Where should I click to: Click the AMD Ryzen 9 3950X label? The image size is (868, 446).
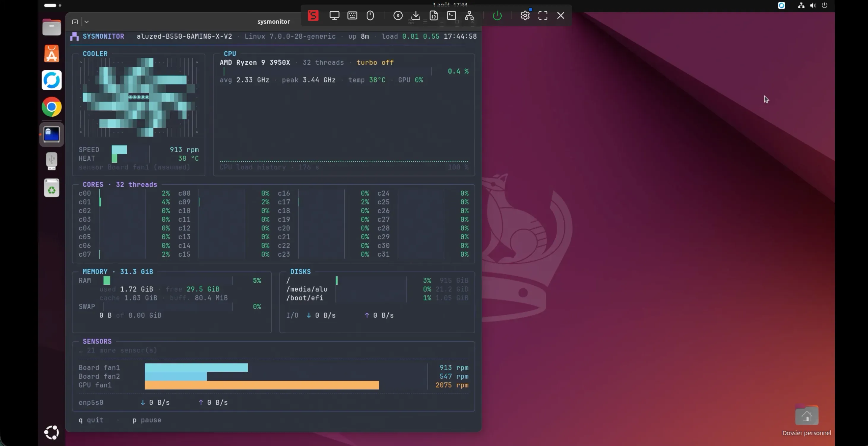(255, 63)
